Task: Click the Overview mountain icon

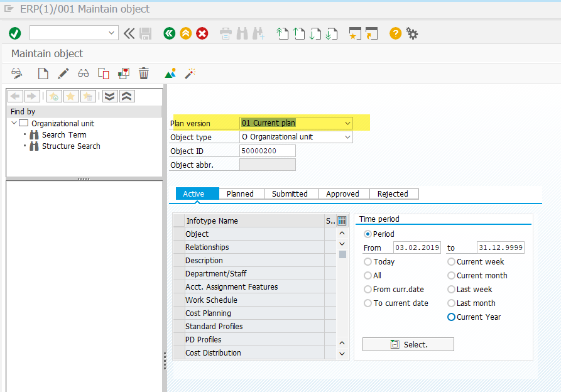Action: pos(170,73)
